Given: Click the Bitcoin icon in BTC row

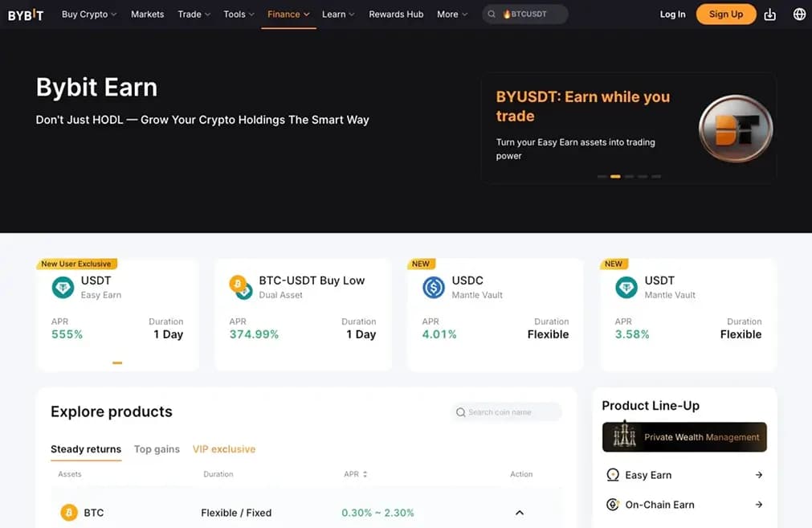Looking at the screenshot, I should [x=69, y=513].
